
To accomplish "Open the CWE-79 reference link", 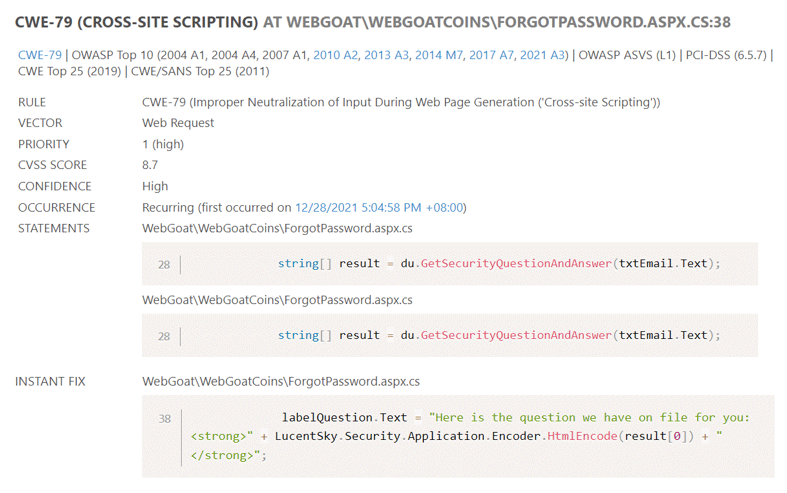I will (39, 54).
